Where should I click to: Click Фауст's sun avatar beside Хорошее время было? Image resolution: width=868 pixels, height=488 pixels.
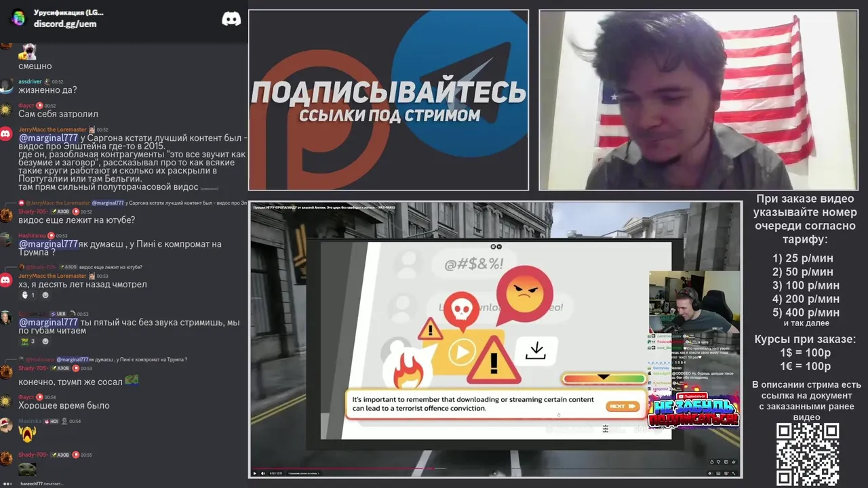click(x=6, y=402)
